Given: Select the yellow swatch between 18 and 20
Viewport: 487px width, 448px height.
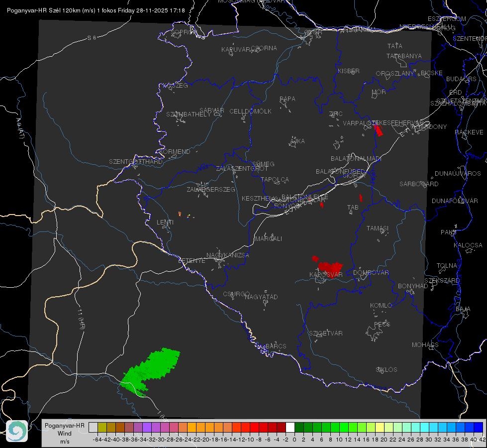Looking at the screenshot, I should click(x=380, y=428).
